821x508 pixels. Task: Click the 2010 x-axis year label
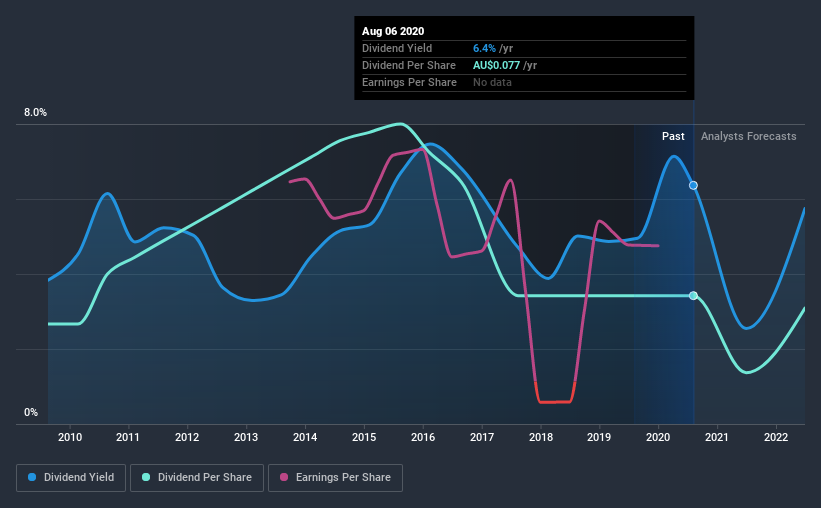pyautogui.click(x=70, y=437)
